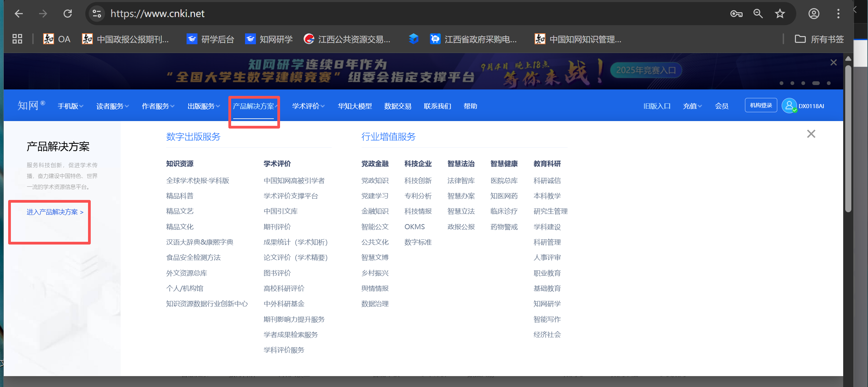Open 经济社会 link
The height and width of the screenshot is (387, 868).
[547, 335]
